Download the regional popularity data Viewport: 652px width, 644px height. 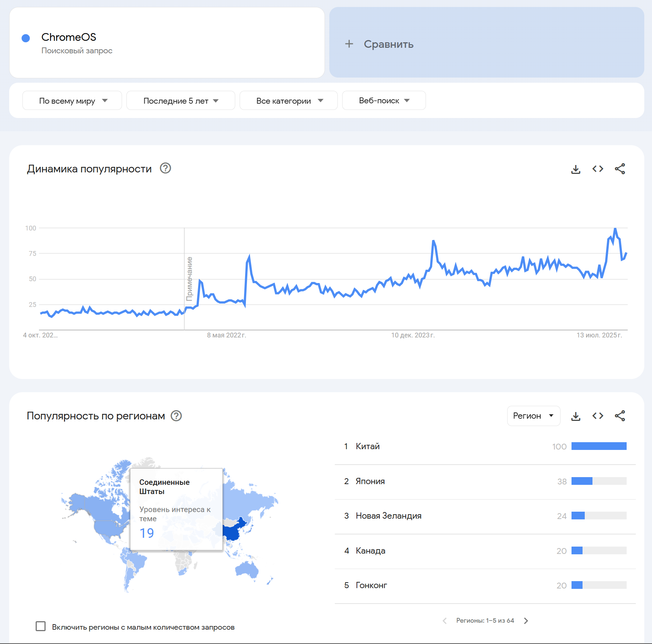point(576,416)
